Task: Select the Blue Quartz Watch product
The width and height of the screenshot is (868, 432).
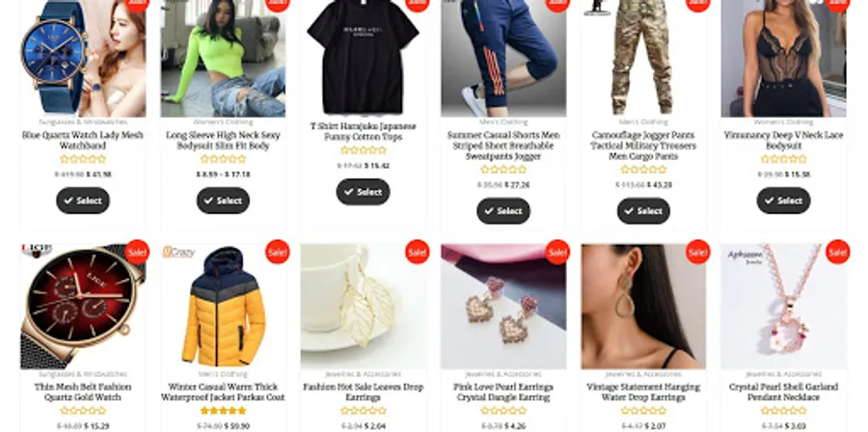Action: point(83,201)
